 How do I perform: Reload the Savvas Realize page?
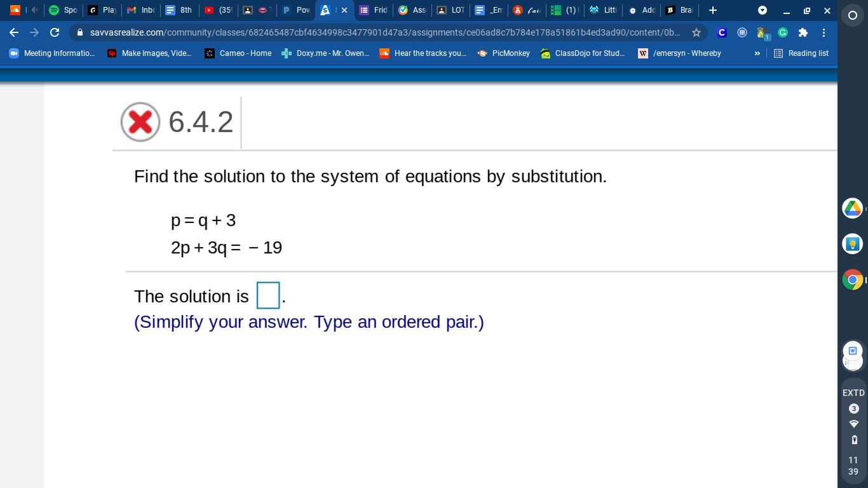tap(55, 32)
